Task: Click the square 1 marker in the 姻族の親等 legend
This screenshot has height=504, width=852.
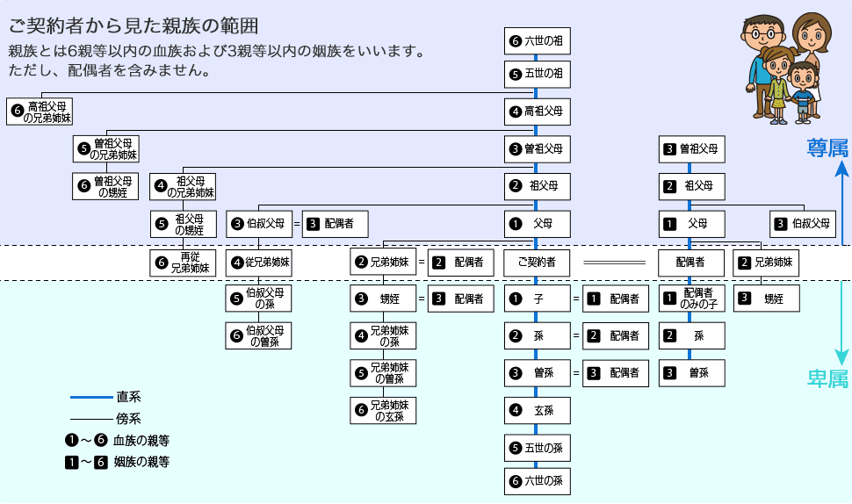Action: pyautogui.click(x=71, y=461)
